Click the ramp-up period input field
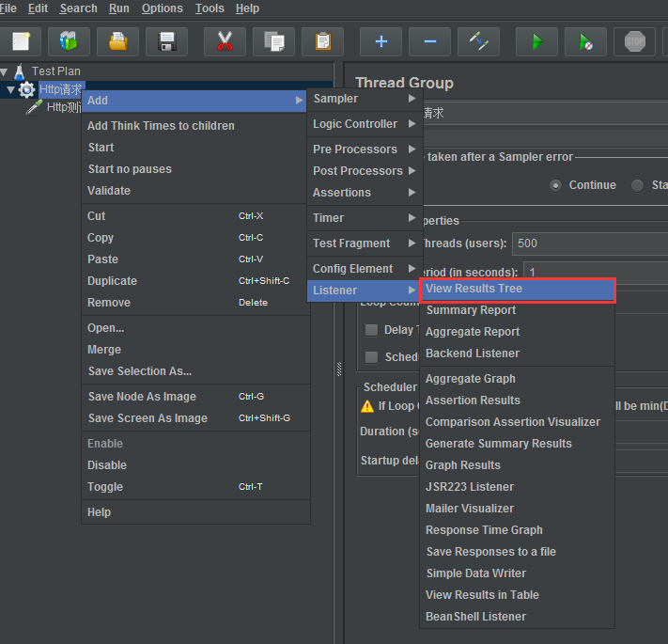The width and height of the screenshot is (668, 644). pyautogui.click(x=596, y=272)
